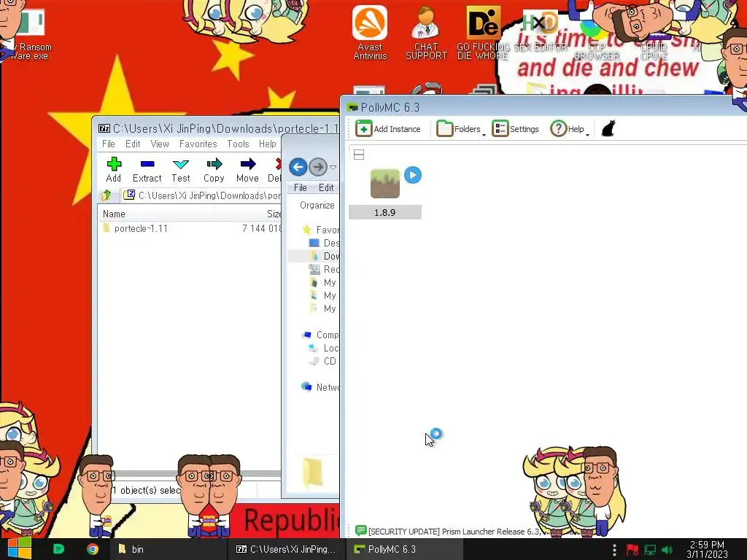
Task: Click the Move button in 7-Zip
Action: pyautogui.click(x=247, y=170)
